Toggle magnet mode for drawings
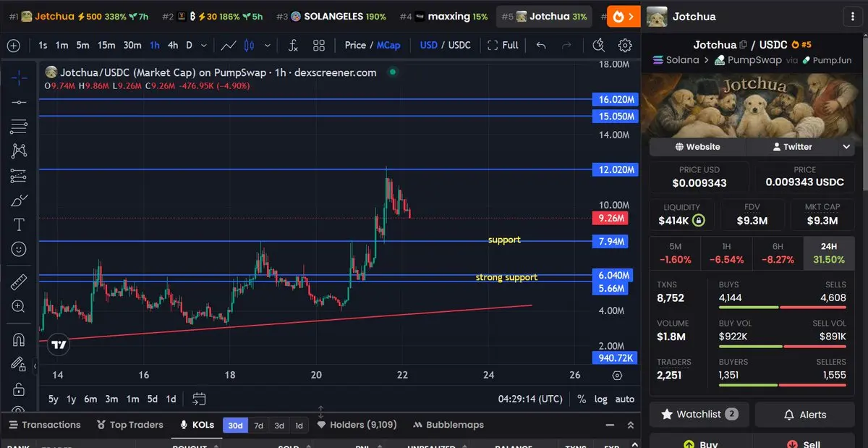Viewport: 868px width, 448px height. coord(19,339)
